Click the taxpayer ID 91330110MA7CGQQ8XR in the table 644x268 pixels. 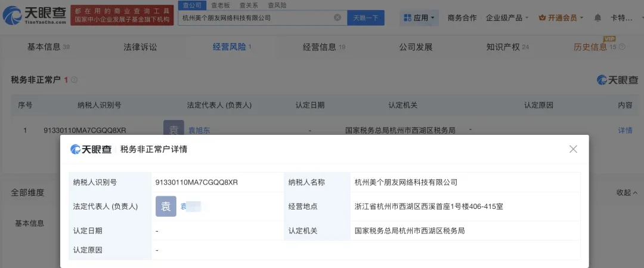pyautogui.click(x=85, y=131)
